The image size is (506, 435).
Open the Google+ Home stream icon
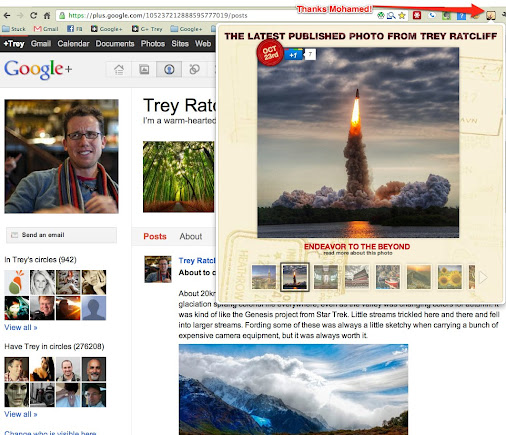119,69
